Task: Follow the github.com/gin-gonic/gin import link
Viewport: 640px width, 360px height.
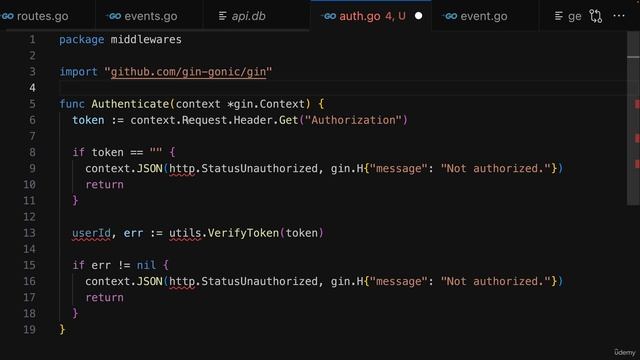Action: pos(188,72)
